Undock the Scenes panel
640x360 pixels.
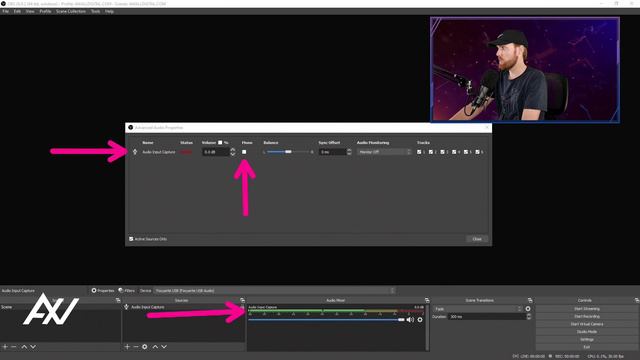click(118, 300)
